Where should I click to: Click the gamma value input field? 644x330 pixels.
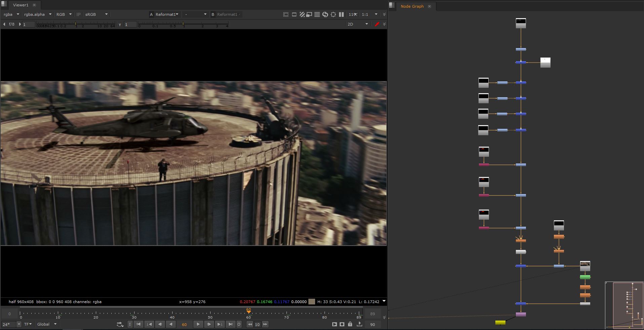tap(130, 24)
